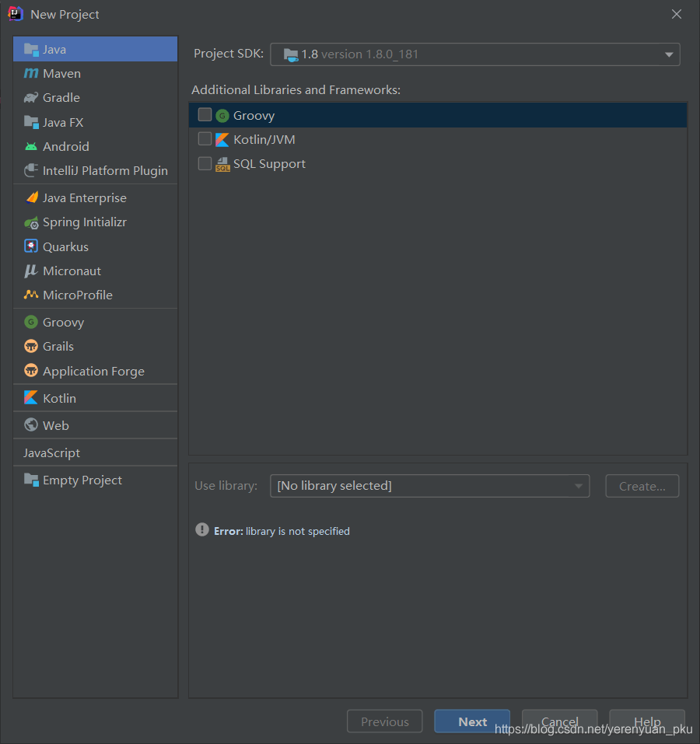This screenshot has height=744, width=700.
Task: Select Gradle project type
Action: pyautogui.click(x=96, y=98)
